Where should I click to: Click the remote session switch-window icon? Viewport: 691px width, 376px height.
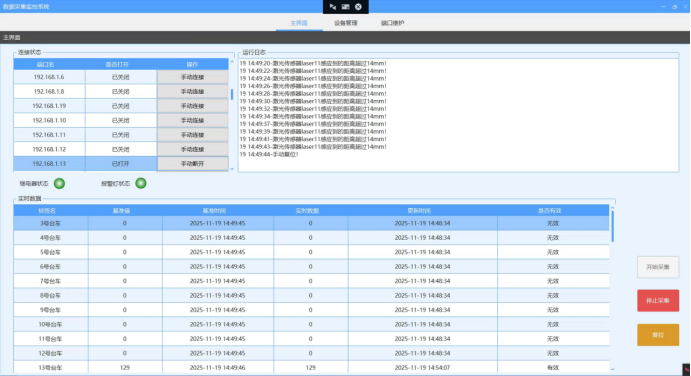[x=333, y=7]
